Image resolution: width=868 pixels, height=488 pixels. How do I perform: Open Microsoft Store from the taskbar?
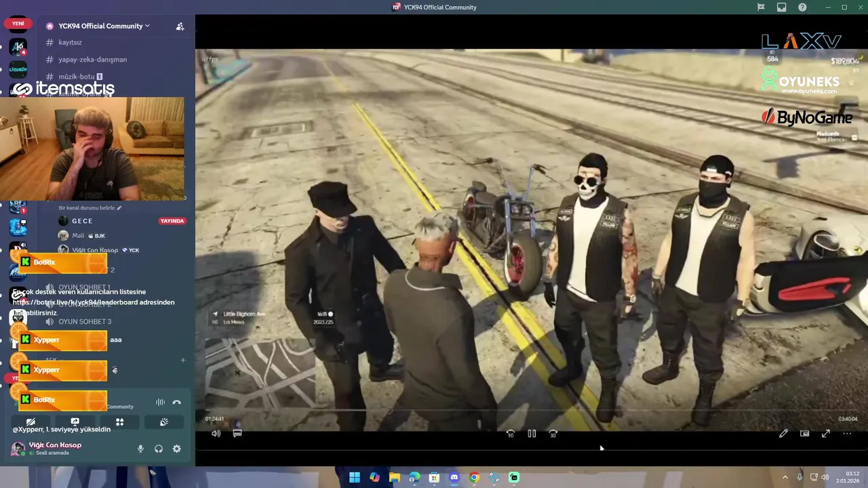tap(434, 478)
